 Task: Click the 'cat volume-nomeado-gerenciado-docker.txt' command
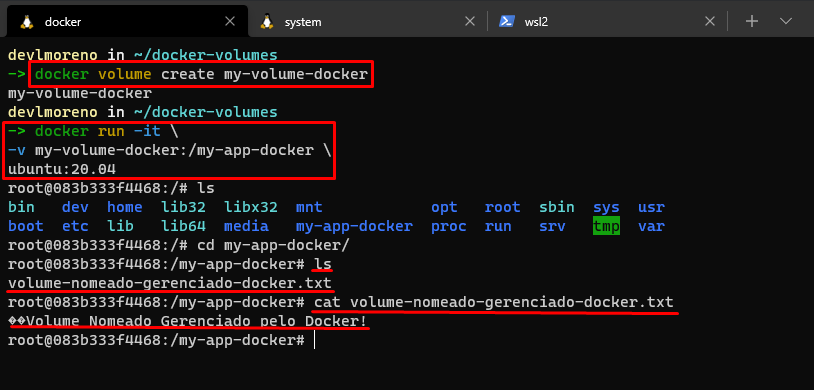coord(494,302)
